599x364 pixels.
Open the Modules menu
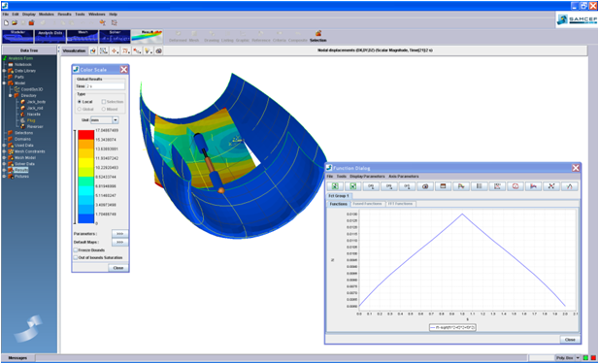click(46, 15)
